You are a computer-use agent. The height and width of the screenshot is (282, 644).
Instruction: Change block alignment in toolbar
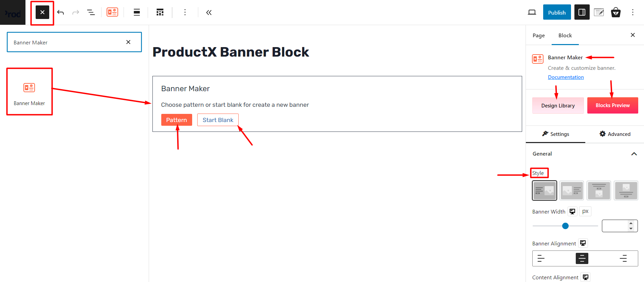tap(137, 13)
